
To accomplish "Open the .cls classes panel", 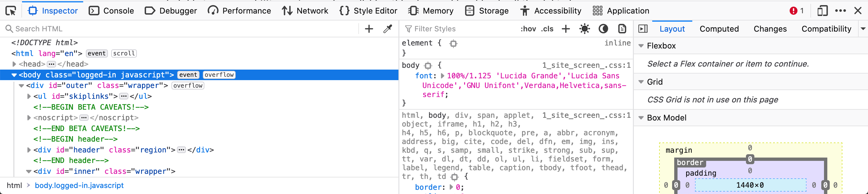I will point(547,29).
